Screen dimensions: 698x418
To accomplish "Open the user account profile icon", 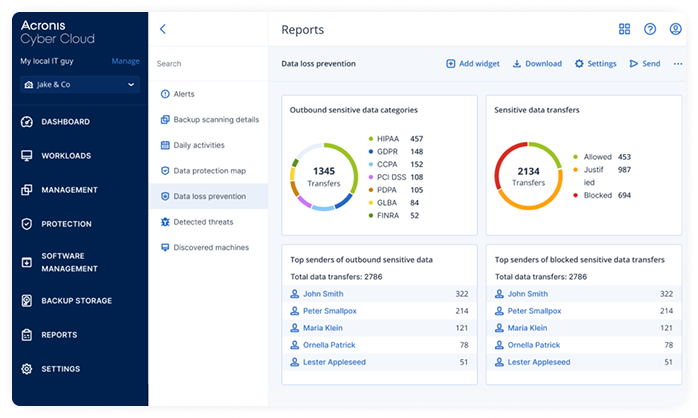I will 676,29.
